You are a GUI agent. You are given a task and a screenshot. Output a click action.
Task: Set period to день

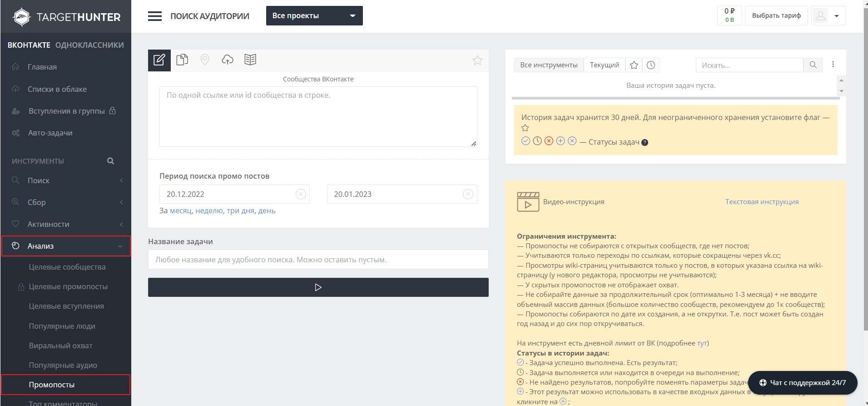267,211
